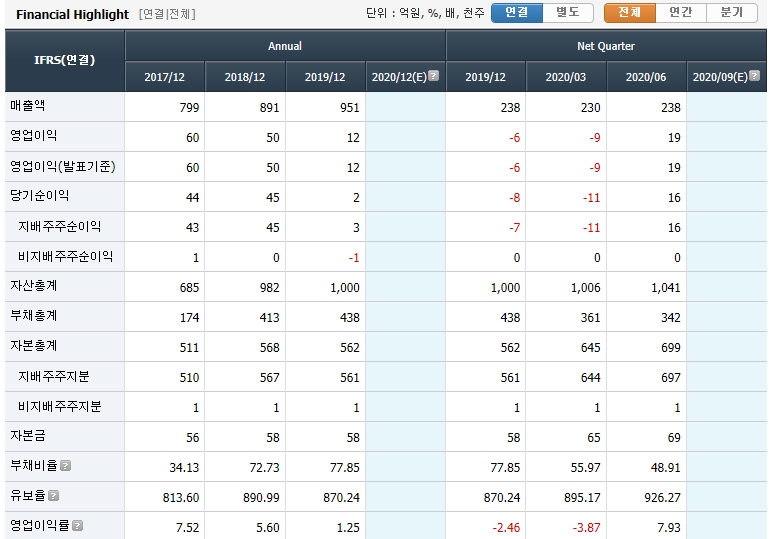Click 2018/12 operating margin 5.60
The width and height of the screenshot is (770, 539).
click(x=268, y=527)
